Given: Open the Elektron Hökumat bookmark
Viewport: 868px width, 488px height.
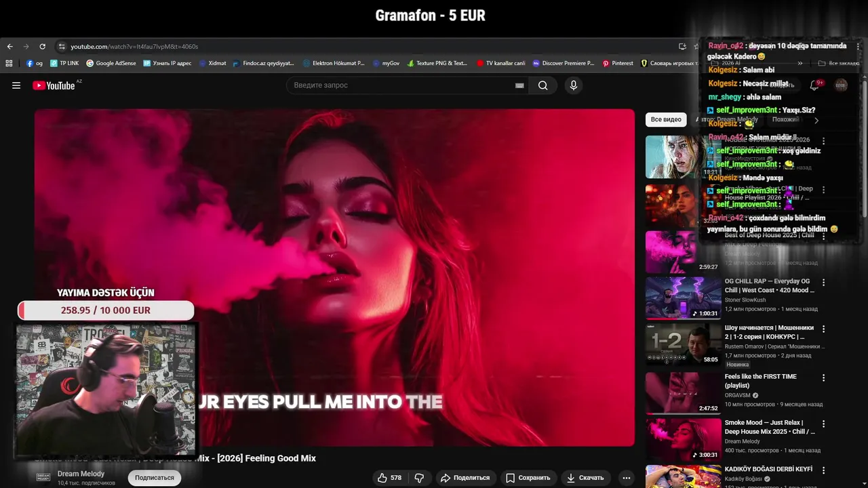Looking at the screenshot, I should [334, 63].
